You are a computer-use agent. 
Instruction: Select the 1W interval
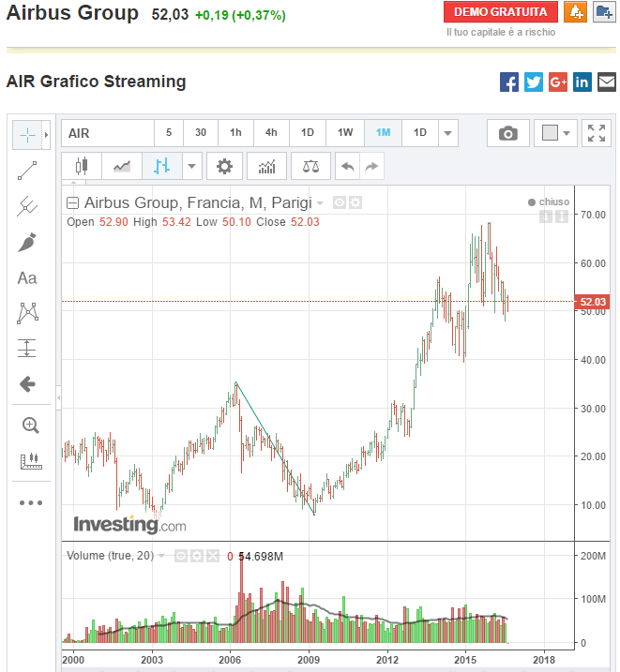tap(345, 133)
